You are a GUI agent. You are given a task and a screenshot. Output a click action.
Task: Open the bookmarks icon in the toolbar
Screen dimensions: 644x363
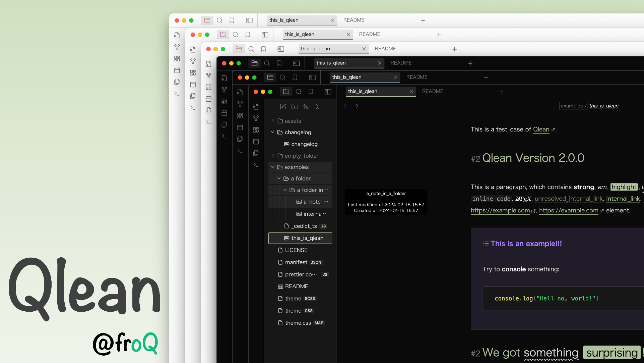[x=311, y=91]
